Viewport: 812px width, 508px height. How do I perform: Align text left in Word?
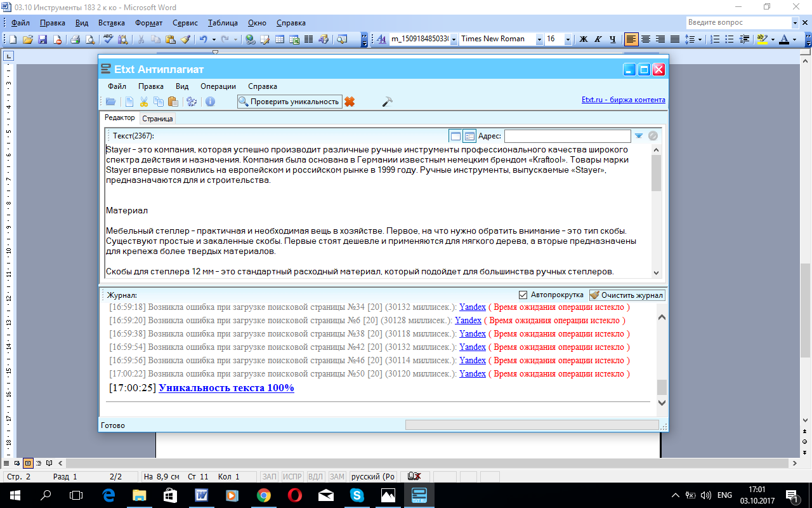[631, 39]
